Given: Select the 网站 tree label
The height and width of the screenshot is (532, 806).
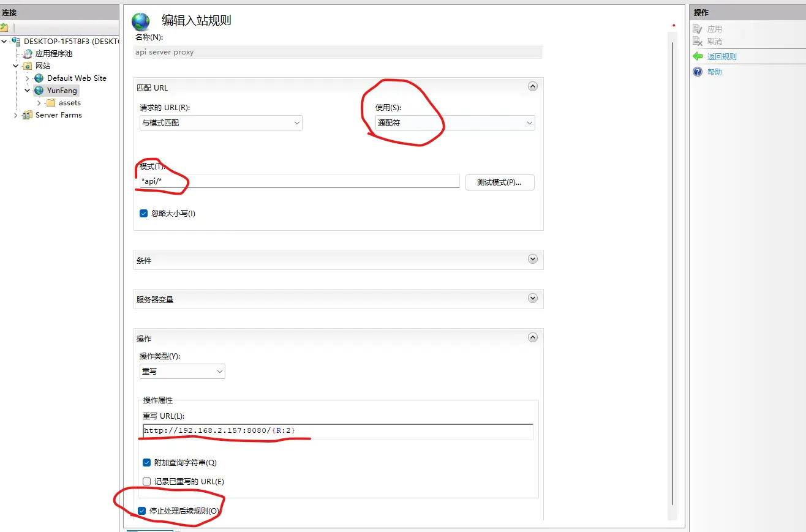Looking at the screenshot, I should click(43, 66).
